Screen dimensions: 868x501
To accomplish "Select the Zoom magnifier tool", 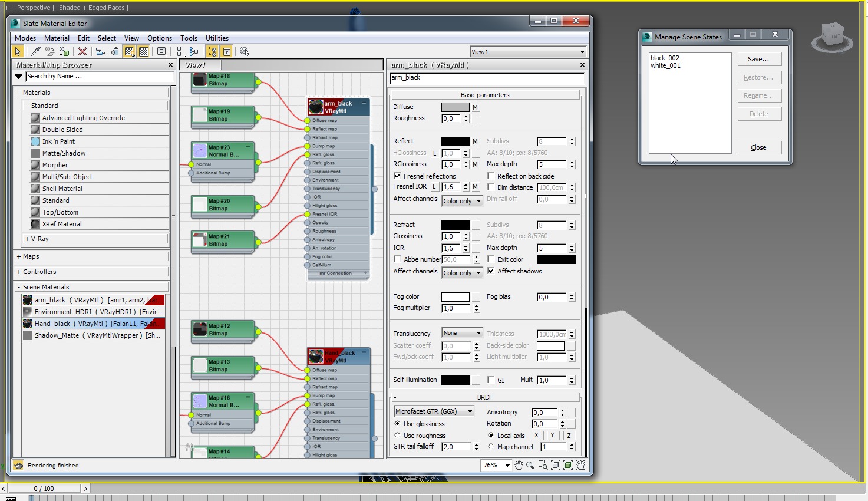I will coord(530,466).
